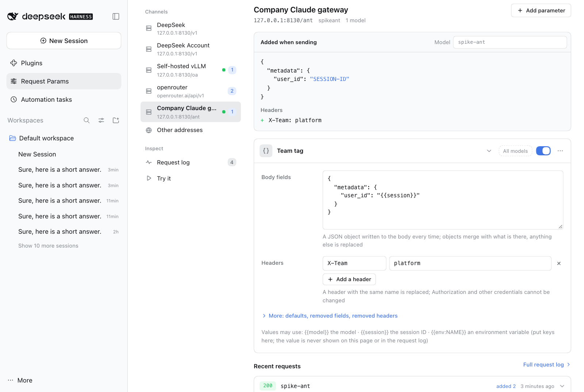Click the openrouter channel server icon
The height and width of the screenshot is (392, 584).
point(149,91)
